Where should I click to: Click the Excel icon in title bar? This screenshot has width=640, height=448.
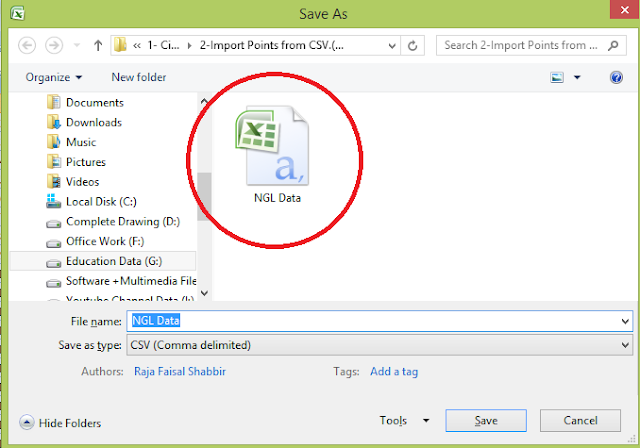18,13
